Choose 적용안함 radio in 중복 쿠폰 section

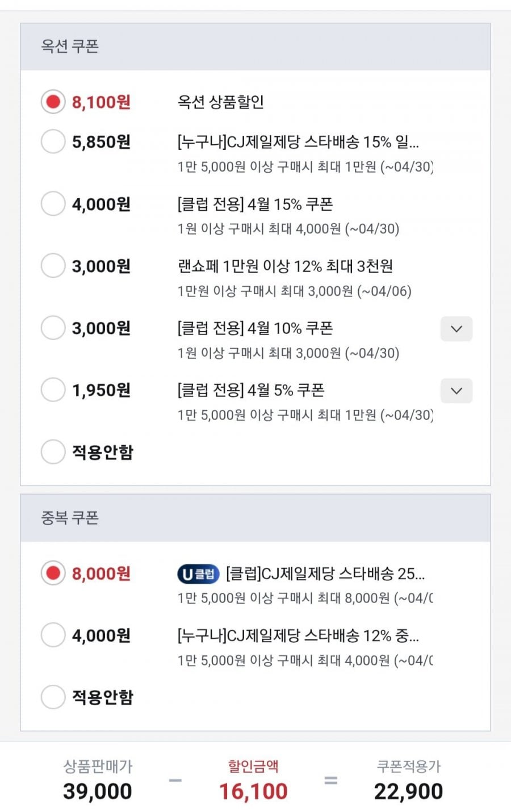point(53,697)
